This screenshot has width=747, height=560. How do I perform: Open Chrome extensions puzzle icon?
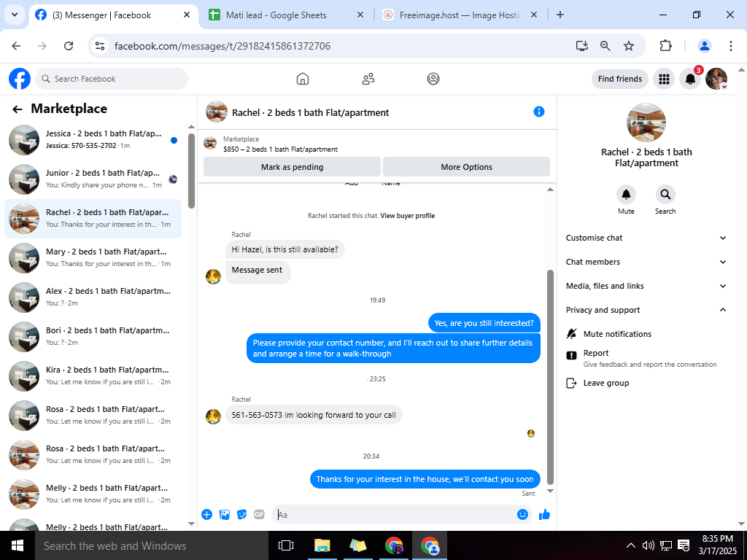coord(665,46)
